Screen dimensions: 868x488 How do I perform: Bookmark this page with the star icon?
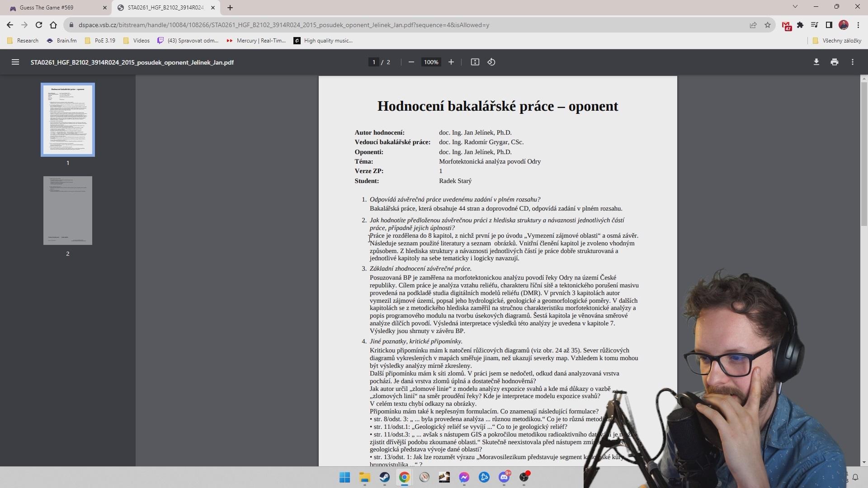[x=768, y=25]
